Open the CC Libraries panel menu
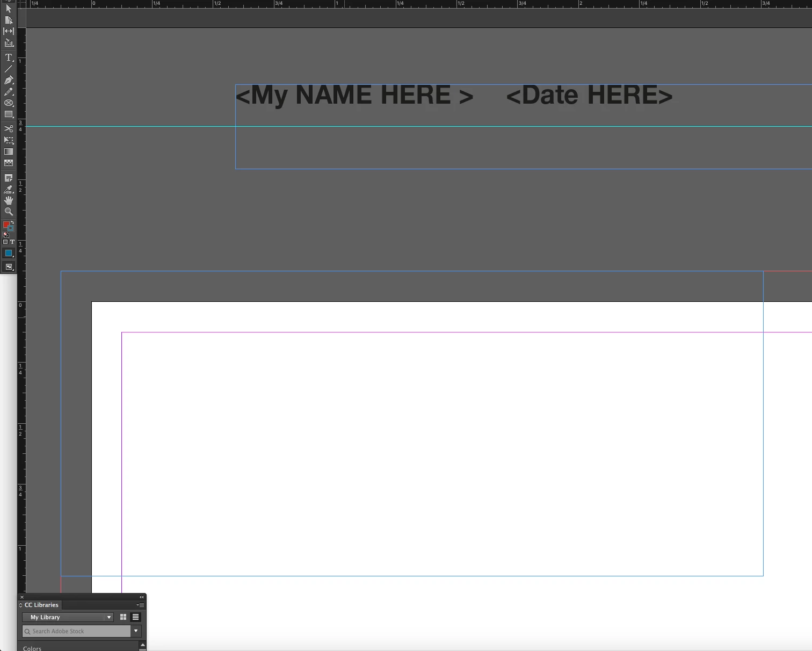The width and height of the screenshot is (812, 651). click(x=141, y=605)
